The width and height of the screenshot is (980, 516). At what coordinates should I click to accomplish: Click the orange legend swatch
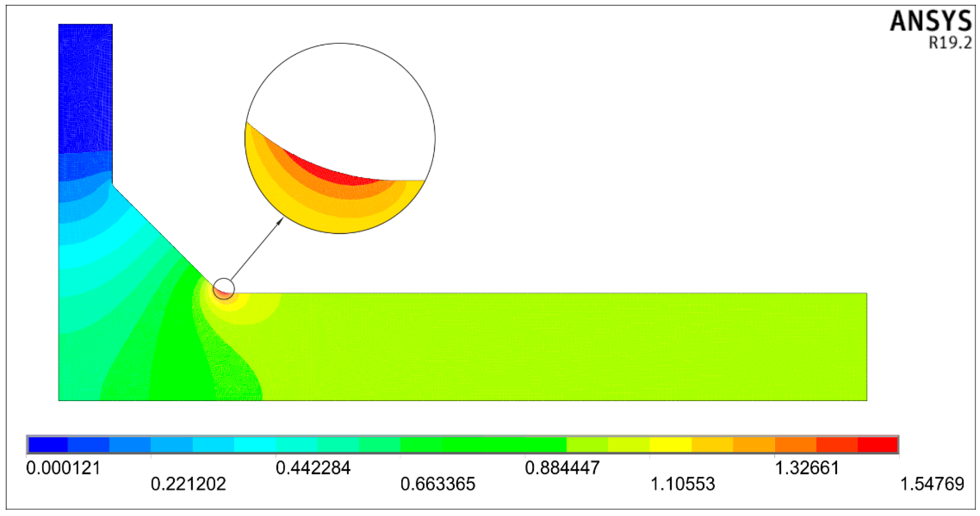795,444
